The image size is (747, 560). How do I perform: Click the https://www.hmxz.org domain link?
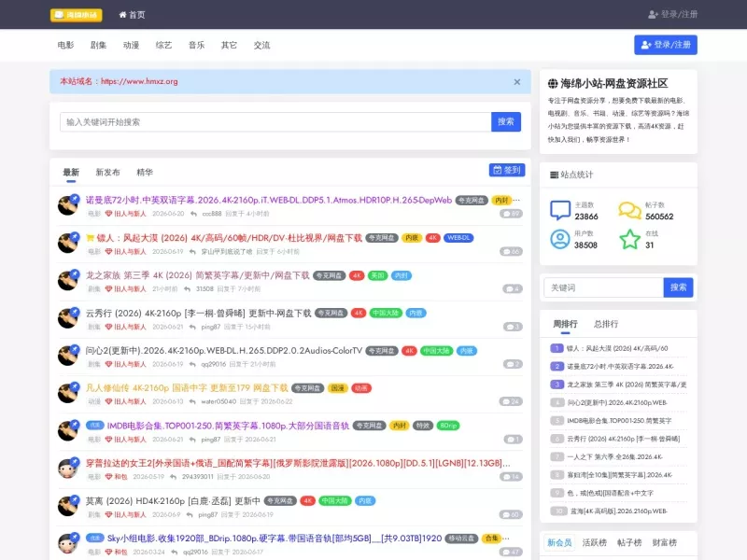click(x=139, y=81)
